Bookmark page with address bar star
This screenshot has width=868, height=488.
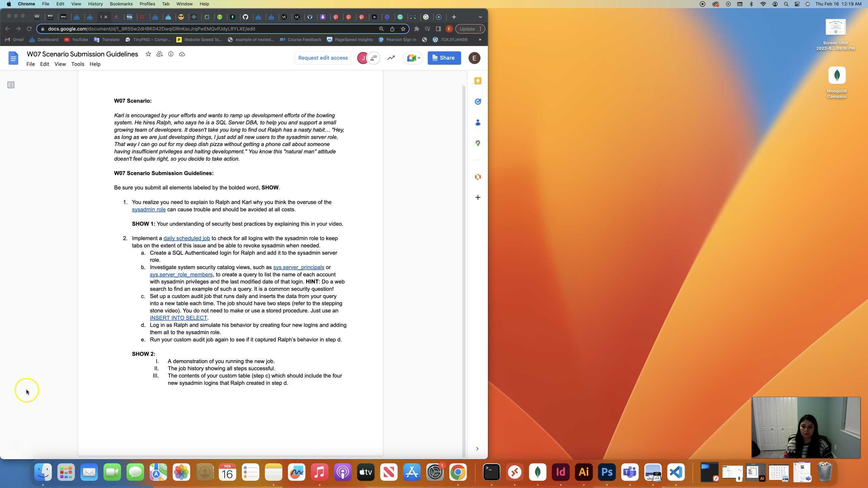coord(403,29)
